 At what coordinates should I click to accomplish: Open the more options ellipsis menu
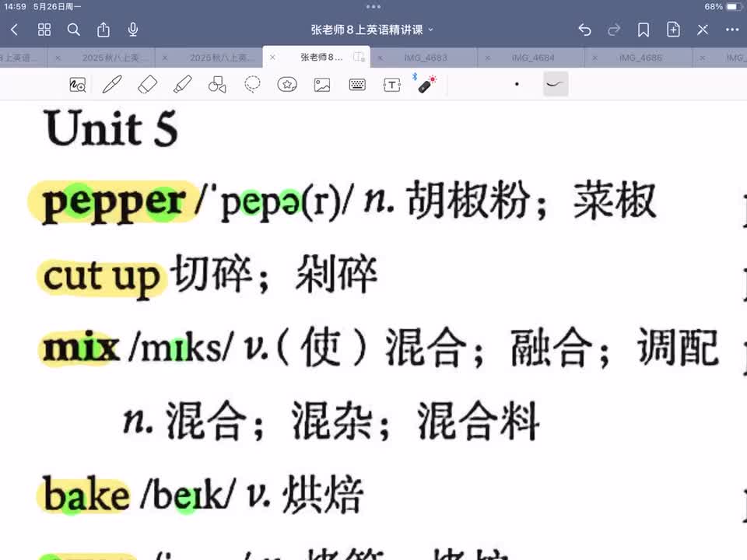[x=732, y=30]
